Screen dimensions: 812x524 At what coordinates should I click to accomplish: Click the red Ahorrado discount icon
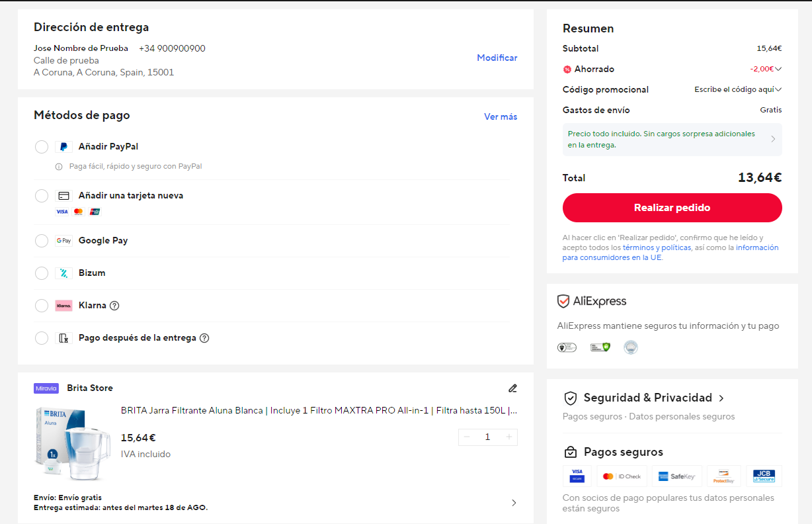click(x=567, y=69)
